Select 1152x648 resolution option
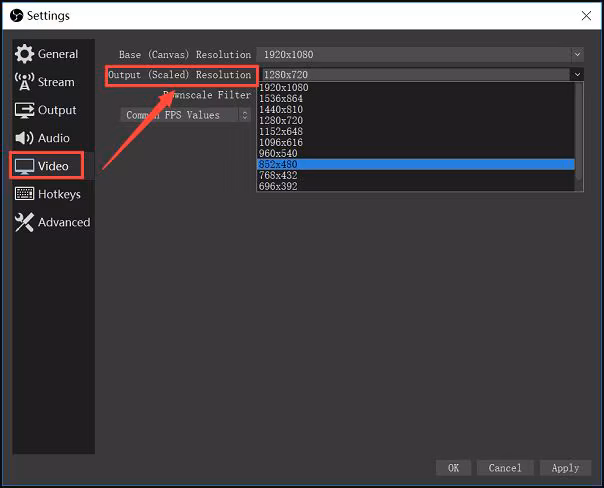Image resolution: width=604 pixels, height=488 pixels. [x=416, y=131]
